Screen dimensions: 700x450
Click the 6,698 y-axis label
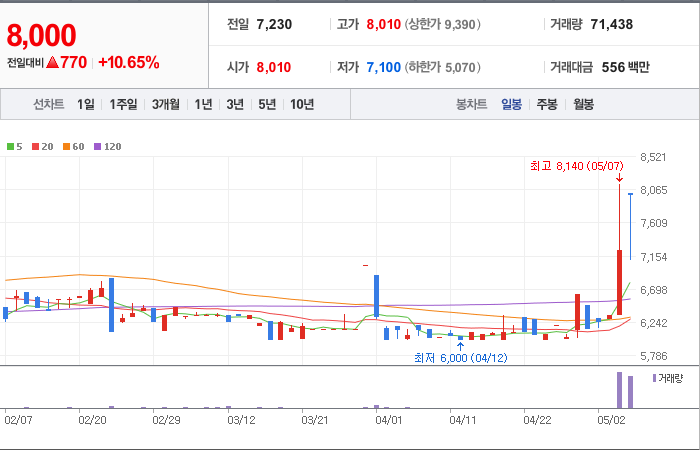point(654,290)
